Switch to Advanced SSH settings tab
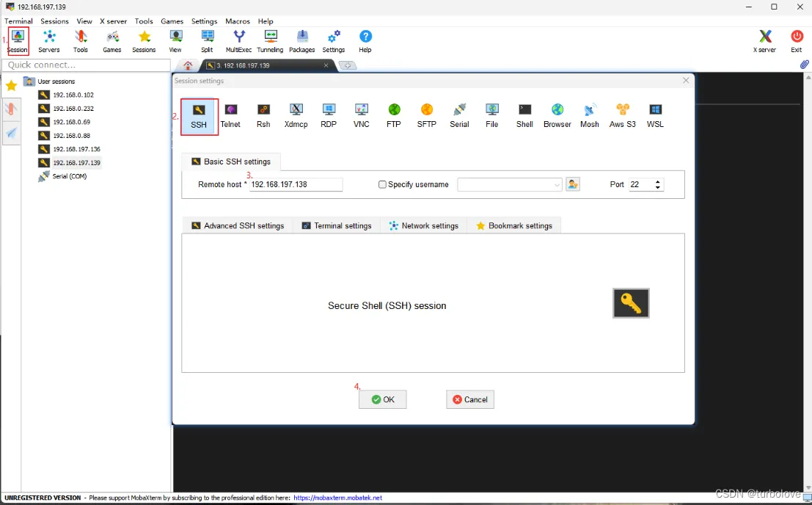Image resolution: width=812 pixels, height=505 pixels. click(238, 226)
